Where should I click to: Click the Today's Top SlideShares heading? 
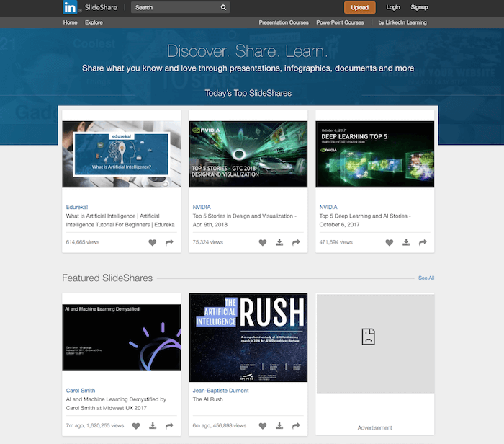click(248, 93)
